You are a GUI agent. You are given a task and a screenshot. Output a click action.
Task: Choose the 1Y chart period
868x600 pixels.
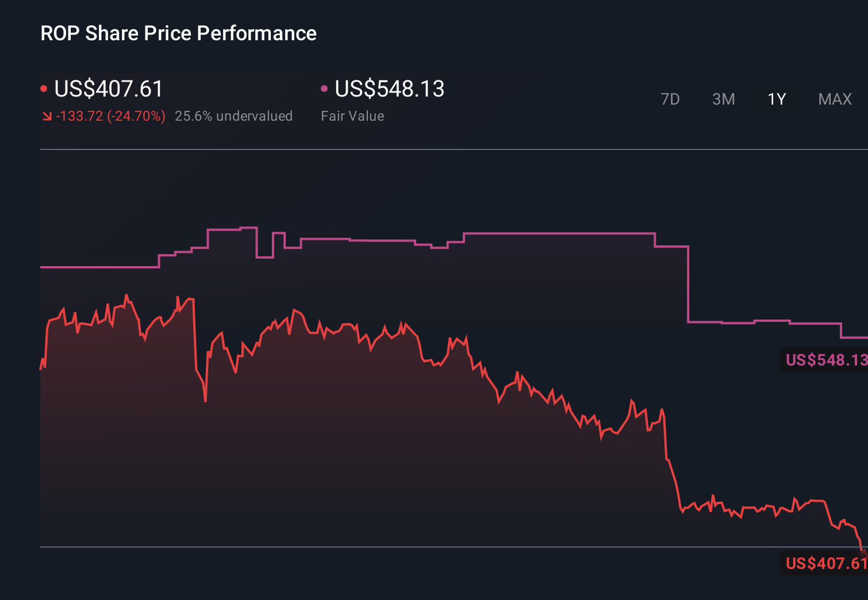pyautogui.click(x=777, y=99)
